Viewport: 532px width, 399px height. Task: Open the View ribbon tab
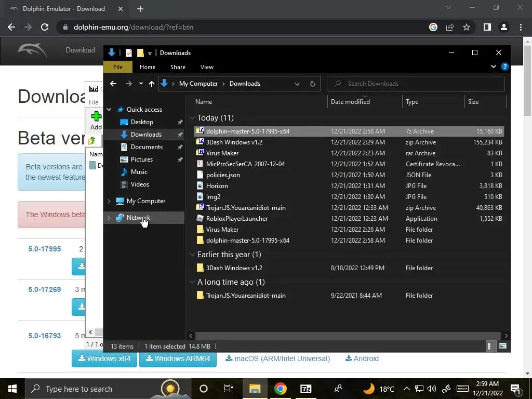tap(207, 67)
